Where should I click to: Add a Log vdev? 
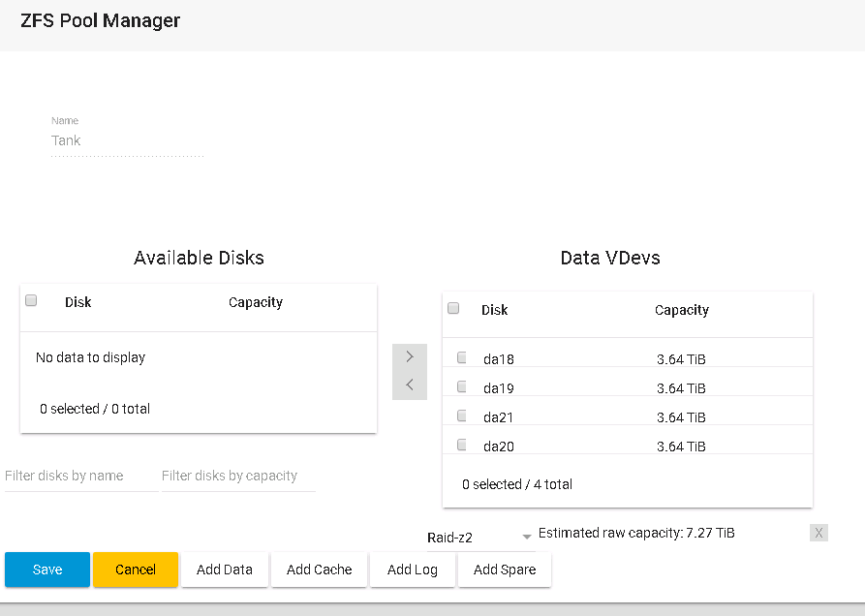pyautogui.click(x=413, y=570)
